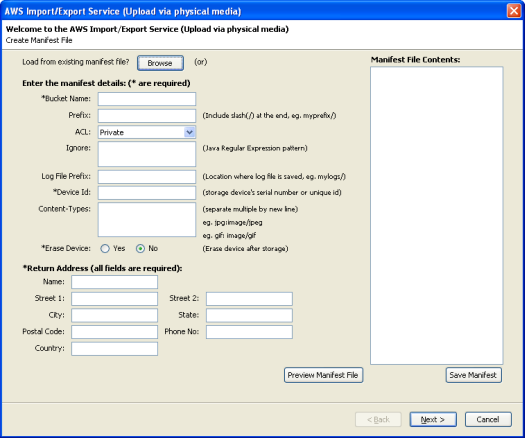Click the Browse button for manifest file
Viewport: 525px width, 438px height.
pos(160,63)
